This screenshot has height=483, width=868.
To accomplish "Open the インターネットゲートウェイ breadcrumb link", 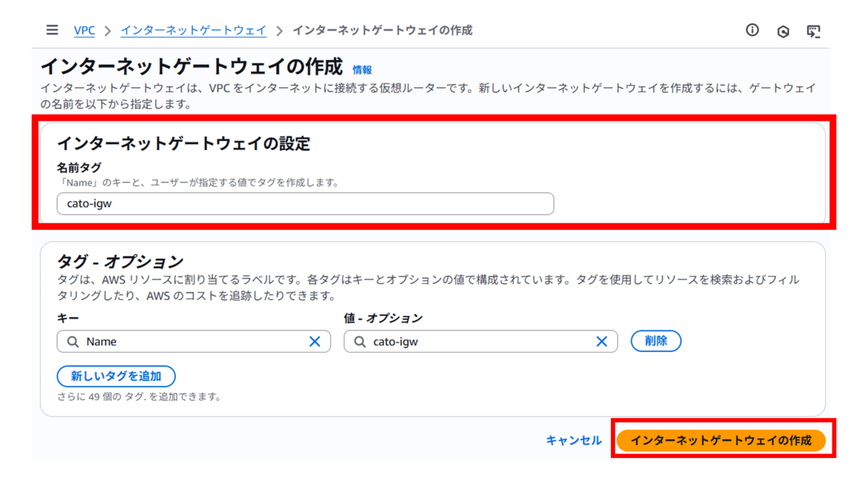I will point(193,31).
